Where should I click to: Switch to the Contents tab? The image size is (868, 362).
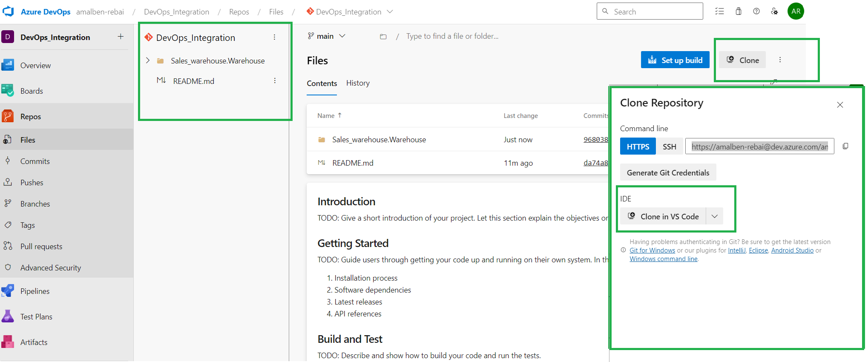[x=322, y=83]
